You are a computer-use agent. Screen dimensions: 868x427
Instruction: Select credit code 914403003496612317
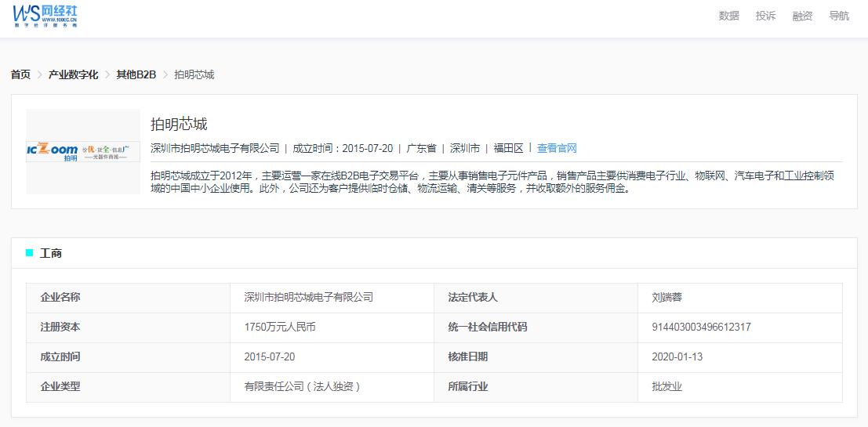(x=702, y=327)
